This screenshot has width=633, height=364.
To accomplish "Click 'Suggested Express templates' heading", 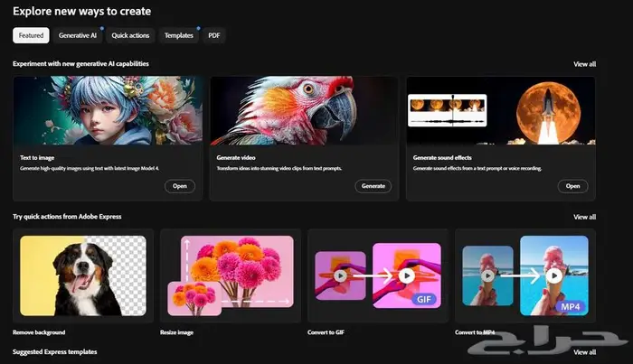I will pyautogui.click(x=54, y=352).
